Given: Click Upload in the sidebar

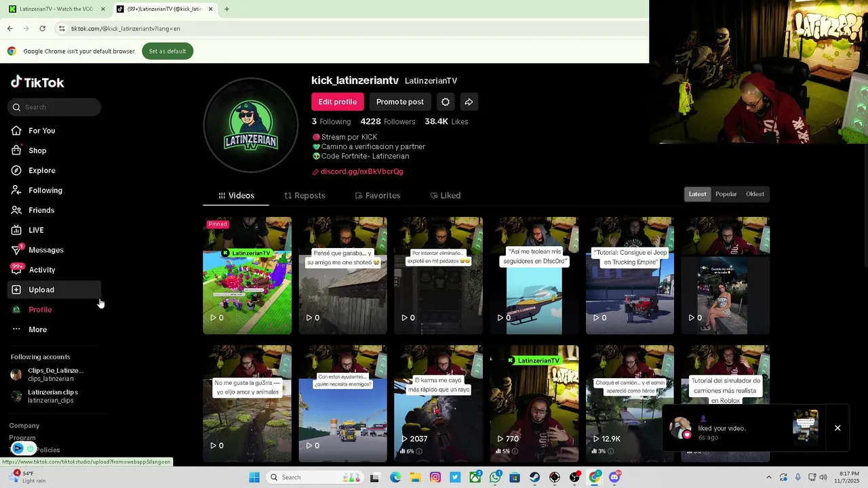Looking at the screenshot, I should [x=54, y=289].
